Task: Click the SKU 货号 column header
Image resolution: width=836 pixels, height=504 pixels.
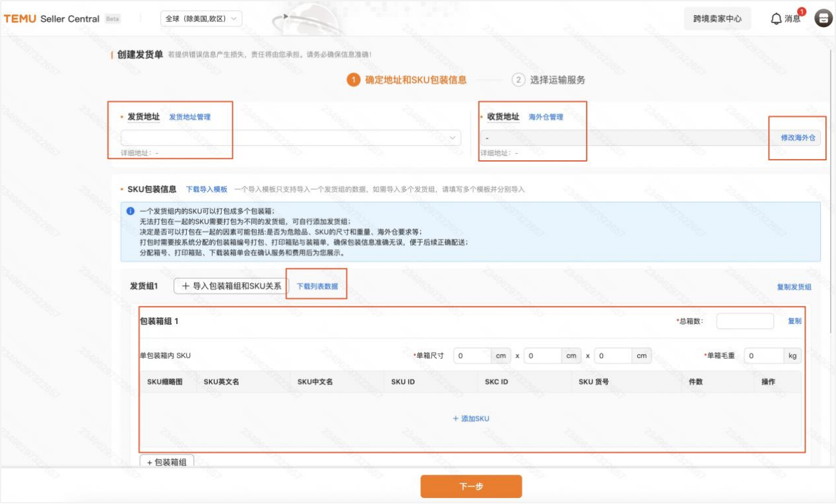Action: click(593, 382)
